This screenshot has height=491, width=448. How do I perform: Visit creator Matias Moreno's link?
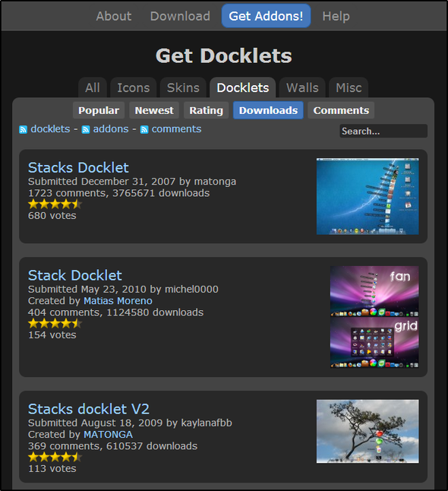pos(118,301)
